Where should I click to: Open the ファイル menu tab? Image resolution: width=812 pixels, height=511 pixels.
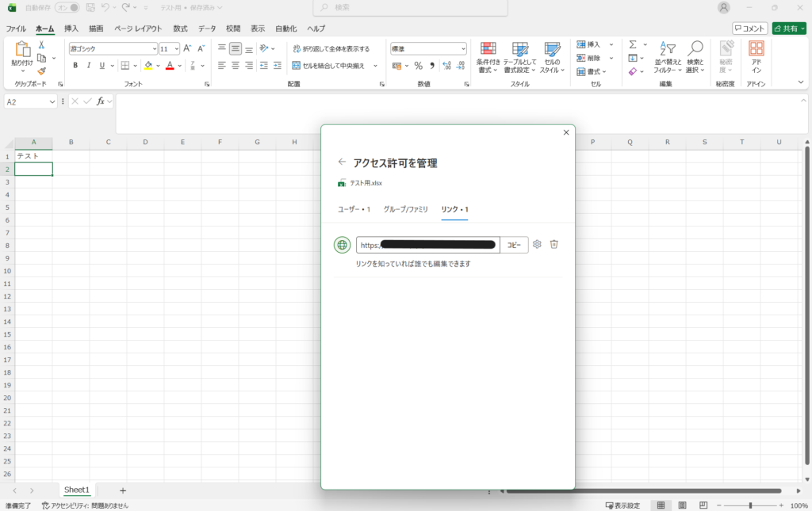tap(16, 29)
